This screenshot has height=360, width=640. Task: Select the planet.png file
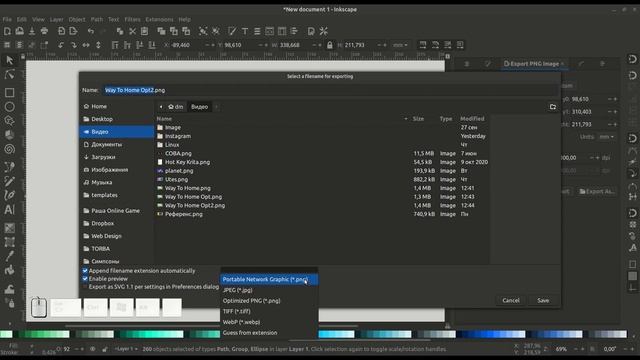point(322,171)
